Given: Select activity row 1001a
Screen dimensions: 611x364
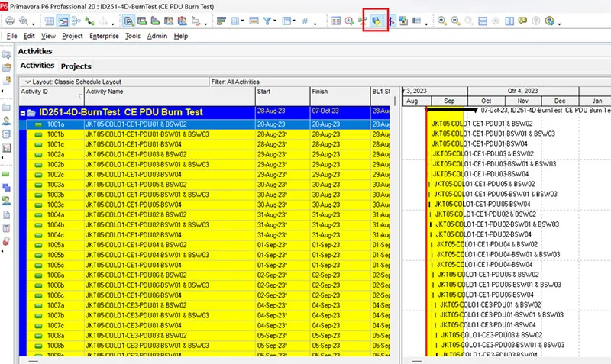Looking at the screenshot, I should pyautogui.click(x=205, y=124).
